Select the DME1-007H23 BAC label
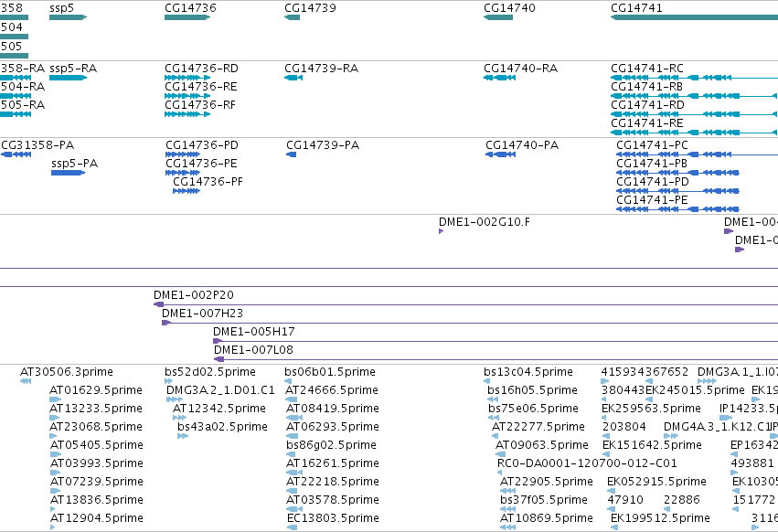 [x=202, y=314]
